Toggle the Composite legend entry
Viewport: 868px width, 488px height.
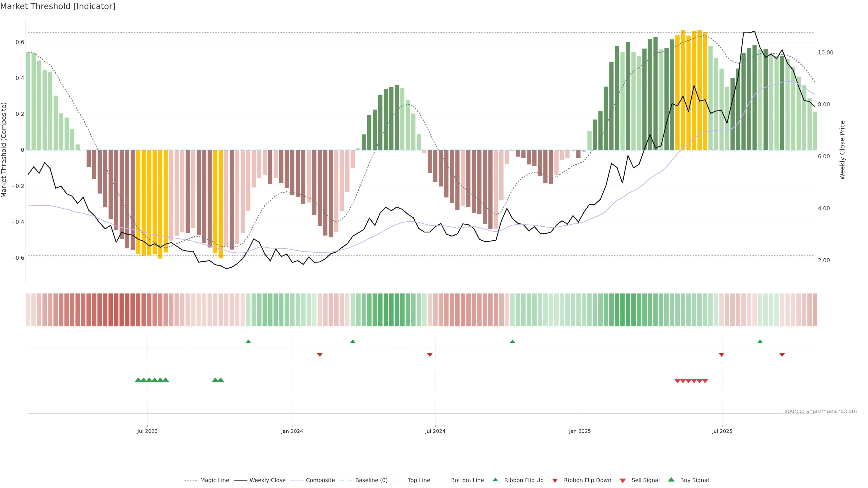320,480
